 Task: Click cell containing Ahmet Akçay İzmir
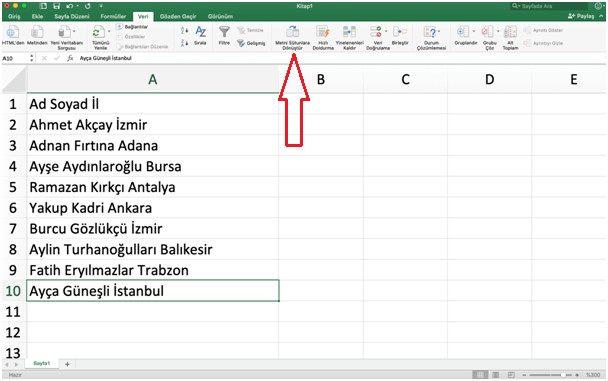point(153,125)
